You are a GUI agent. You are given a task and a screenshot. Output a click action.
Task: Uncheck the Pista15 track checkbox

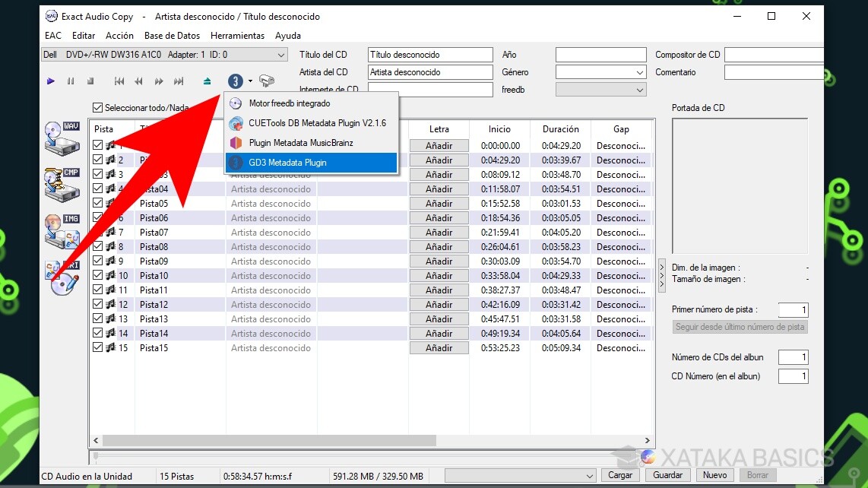pyautogui.click(x=97, y=347)
